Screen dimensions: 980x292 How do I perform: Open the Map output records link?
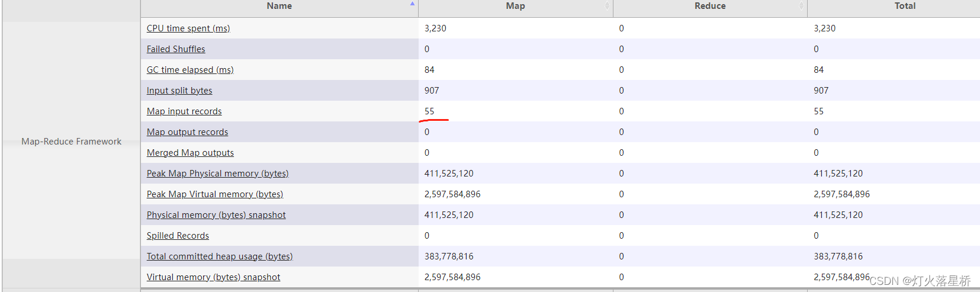pos(187,132)
